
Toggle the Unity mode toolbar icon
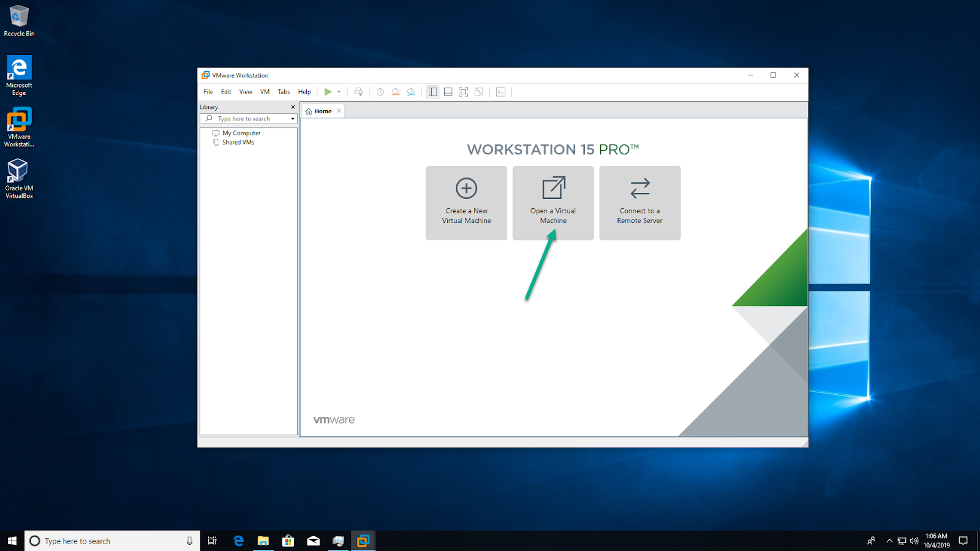(x=479, y=92)
